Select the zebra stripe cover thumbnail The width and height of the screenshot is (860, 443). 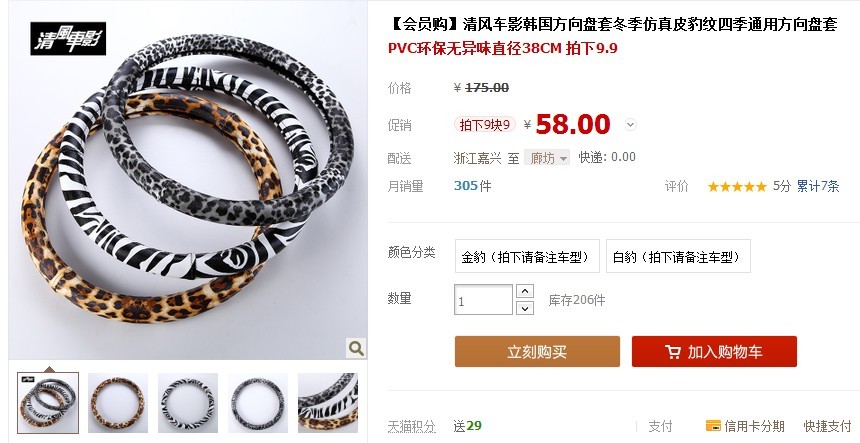click(188, 403)
